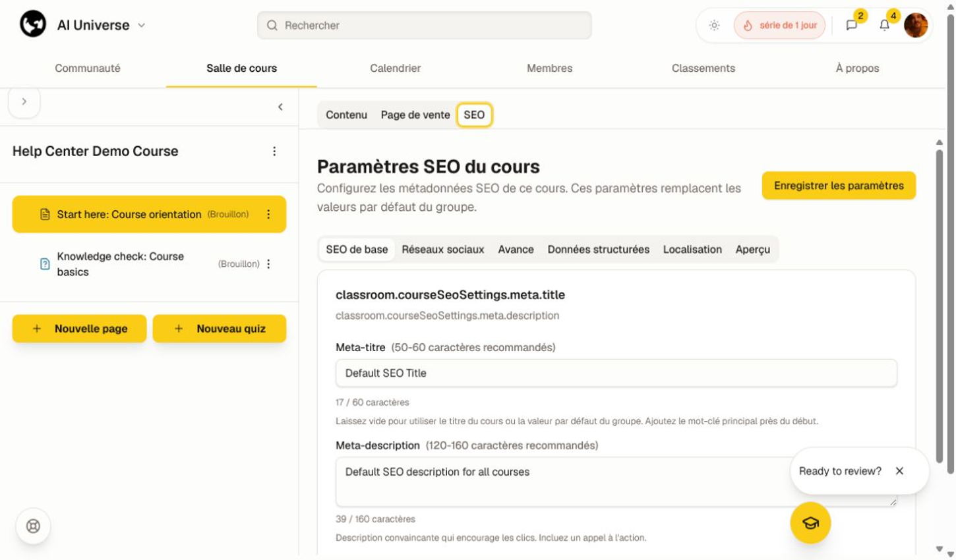
Task: Click the 17 / 60 caractères counter
Action: click(372, 402)
